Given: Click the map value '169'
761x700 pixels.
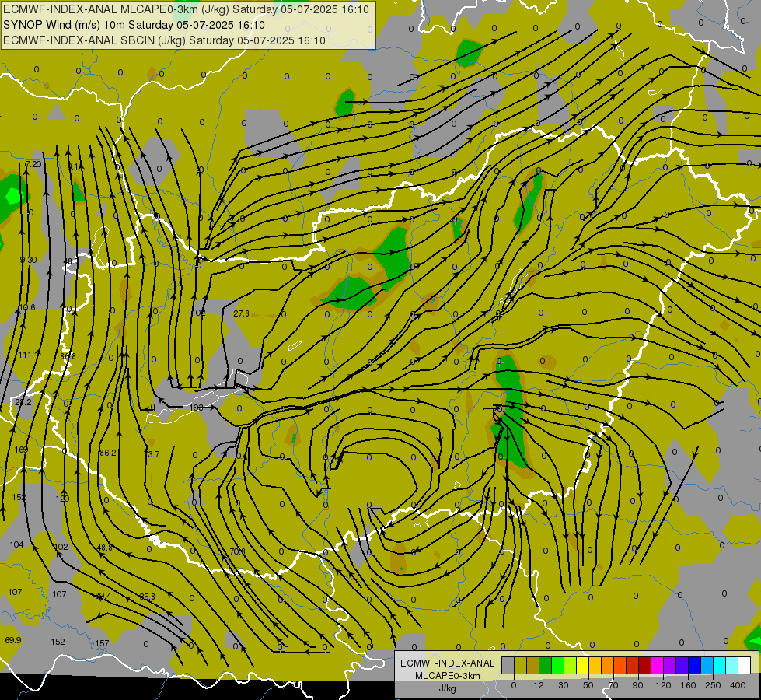Looking at the screenshot, I should point(21,450).
